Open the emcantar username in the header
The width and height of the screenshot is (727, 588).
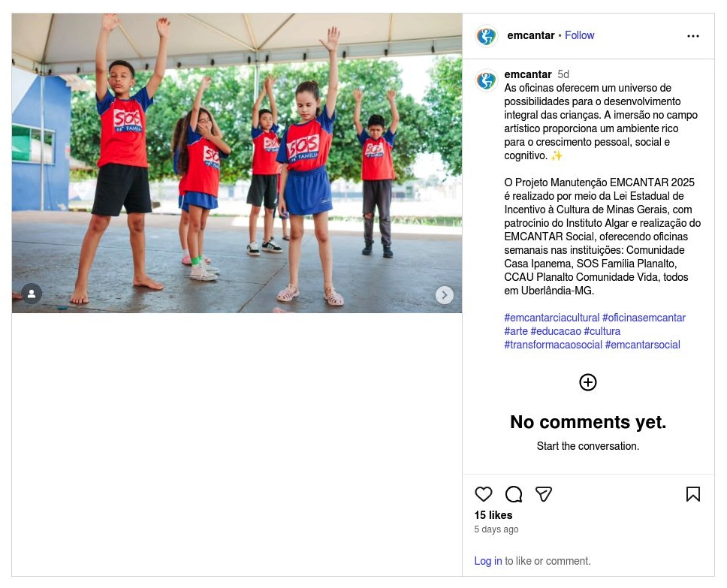point(530,35)
